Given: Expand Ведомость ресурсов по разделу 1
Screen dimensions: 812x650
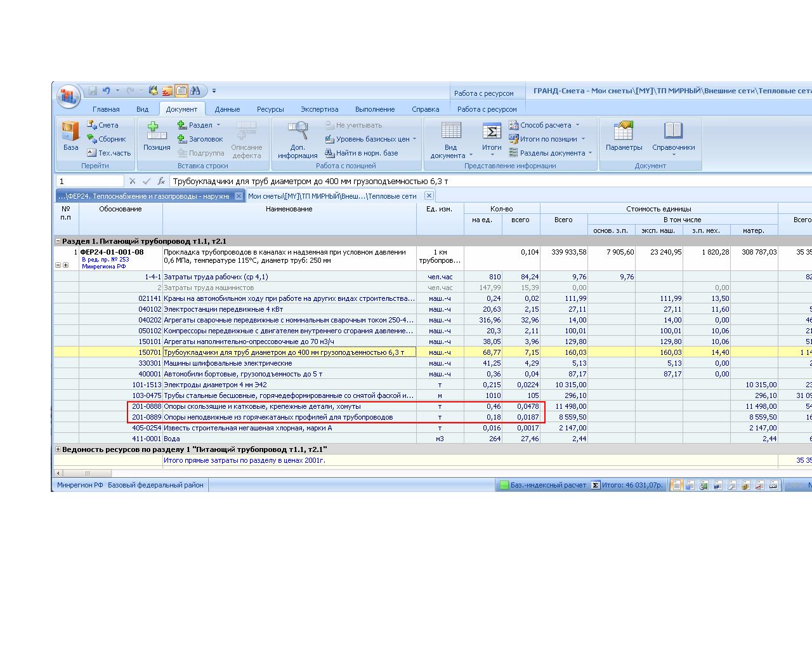Looking at the screenshot, I should pos(58,449).
